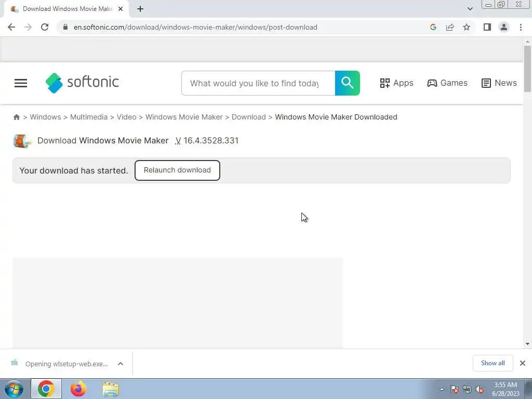Screen dimensions: 532x399
Task: Switch to the Download Windows Movie Maker tab
Action: [x=67, y=9]
